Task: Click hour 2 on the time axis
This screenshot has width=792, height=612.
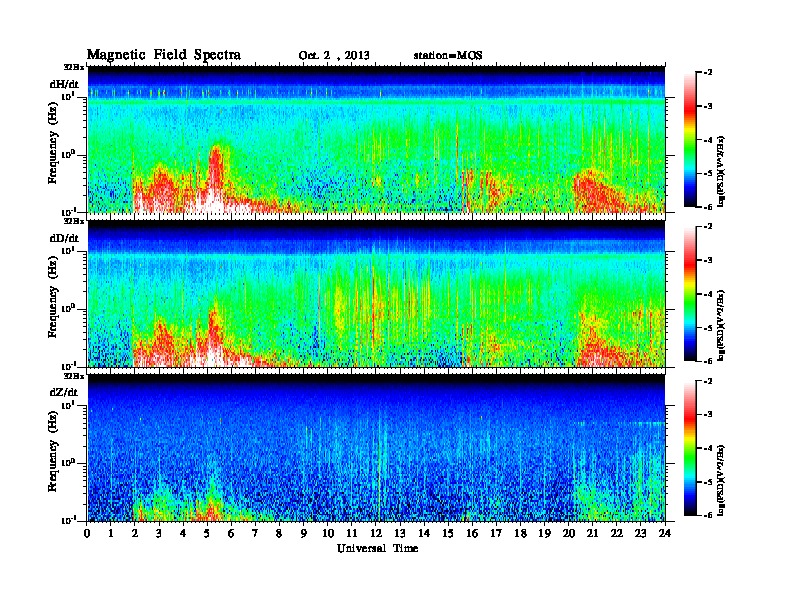Action: (135, 534)
